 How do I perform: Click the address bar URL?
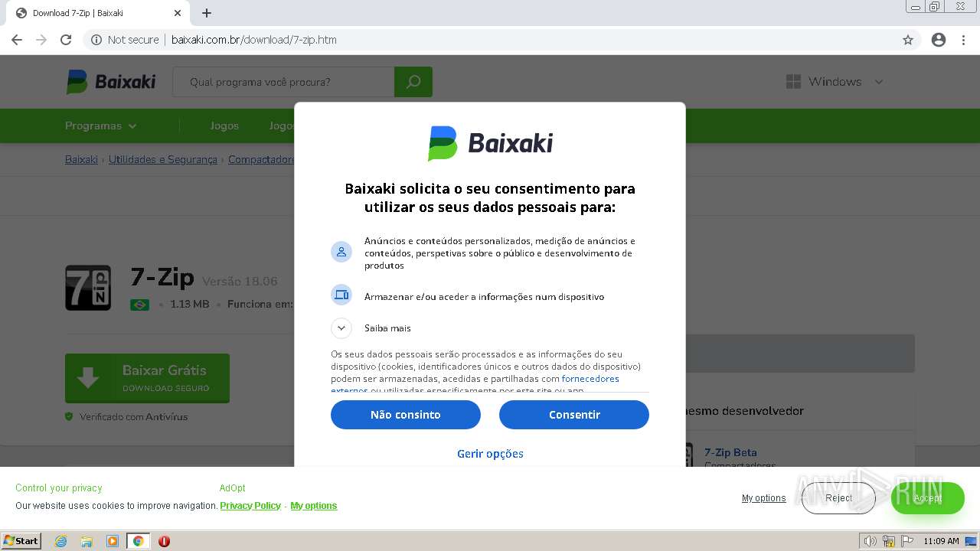(x=254, y=40)
